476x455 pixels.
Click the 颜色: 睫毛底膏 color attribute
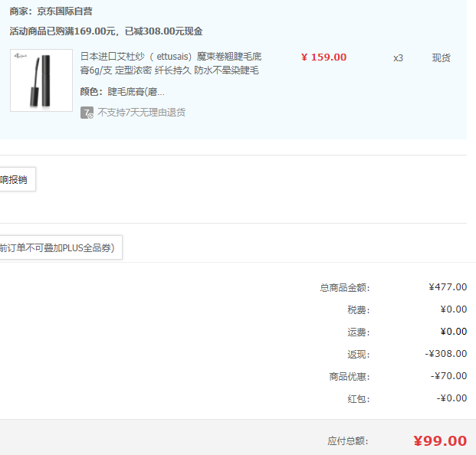[123, 92]
